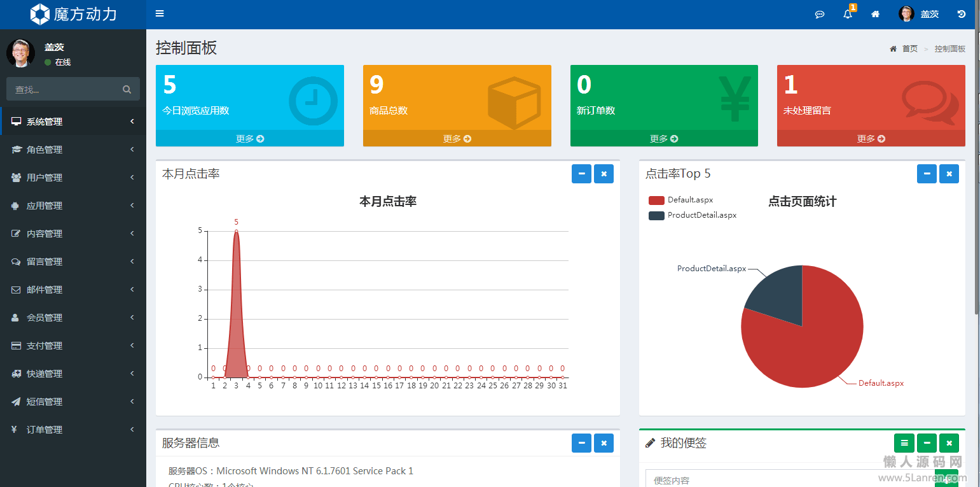Toggle ProductDetail.aspx legend entry
The image size is (980, 487).
(x=692, y=215)
